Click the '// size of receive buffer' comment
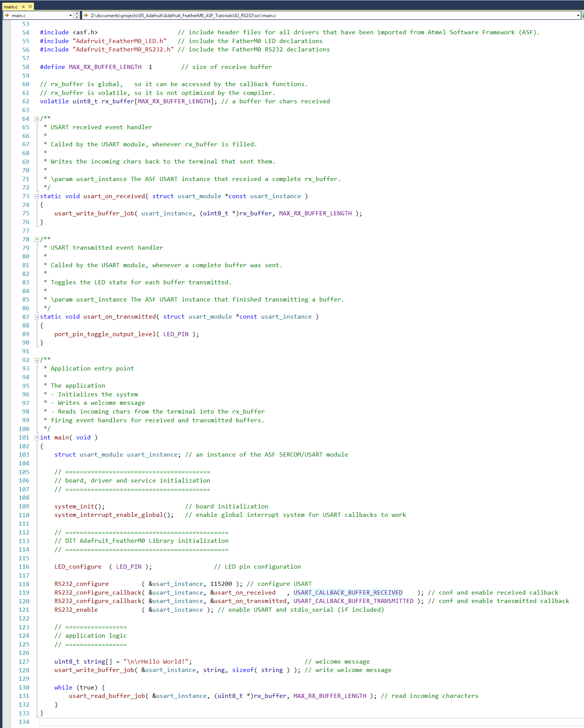The height and width of the screenshot is (728, 584). 227,67
